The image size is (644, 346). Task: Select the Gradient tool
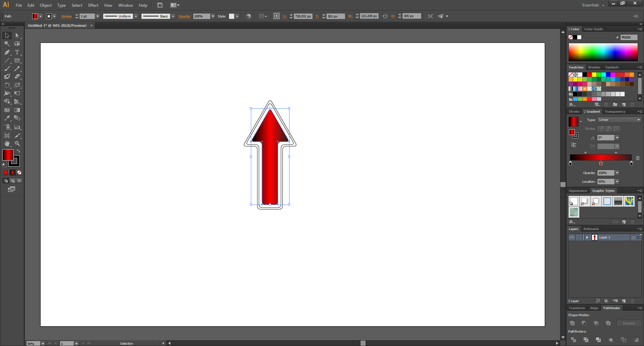pyautogui.click(x=17, y=110)
